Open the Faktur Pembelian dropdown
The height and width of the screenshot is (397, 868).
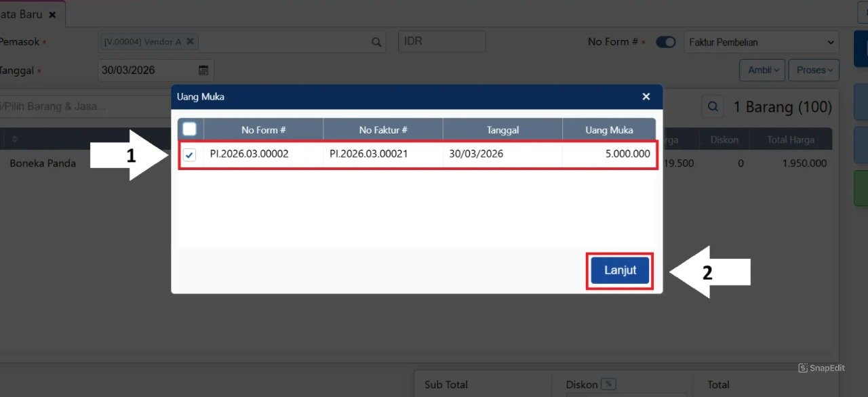coord(762,42)
